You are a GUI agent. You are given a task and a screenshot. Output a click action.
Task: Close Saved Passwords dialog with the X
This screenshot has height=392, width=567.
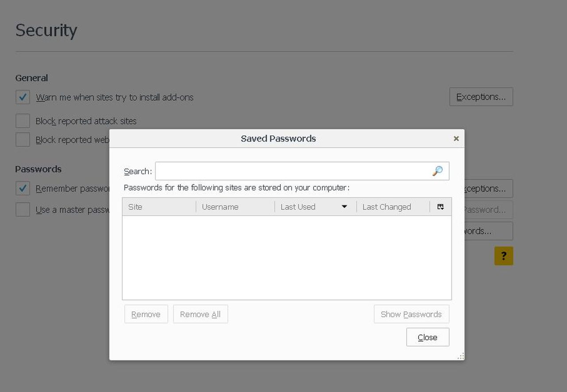click(456, 139)
